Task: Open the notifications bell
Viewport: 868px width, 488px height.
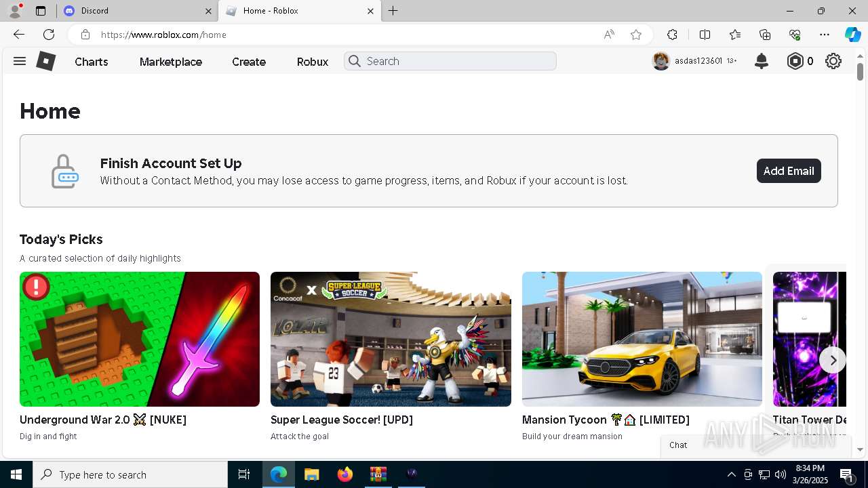Action: 762,61
